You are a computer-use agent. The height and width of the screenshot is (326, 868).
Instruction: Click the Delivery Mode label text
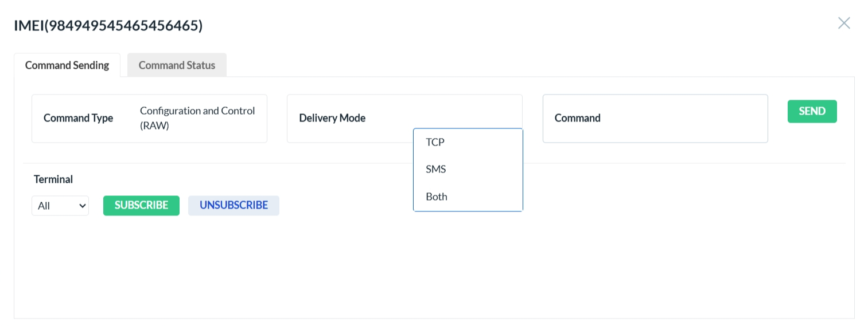point(332,118)
